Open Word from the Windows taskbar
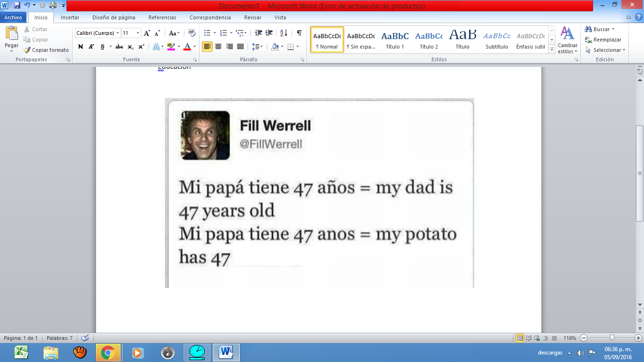 (x=226, y=352)
